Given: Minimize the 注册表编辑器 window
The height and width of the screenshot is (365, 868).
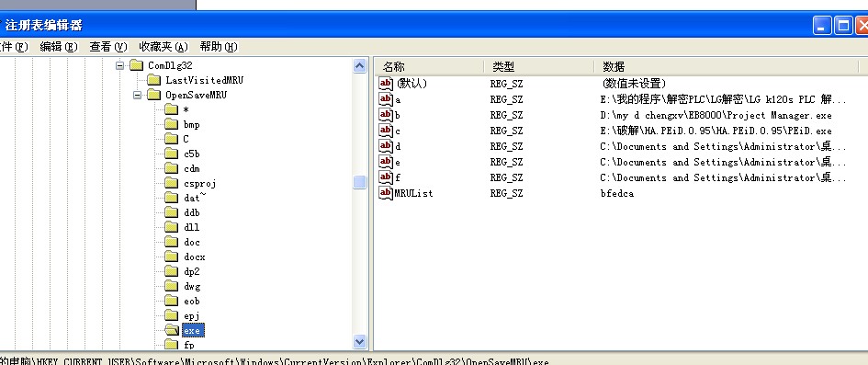Looking at the screenshot, I should [x=822, y=25].
